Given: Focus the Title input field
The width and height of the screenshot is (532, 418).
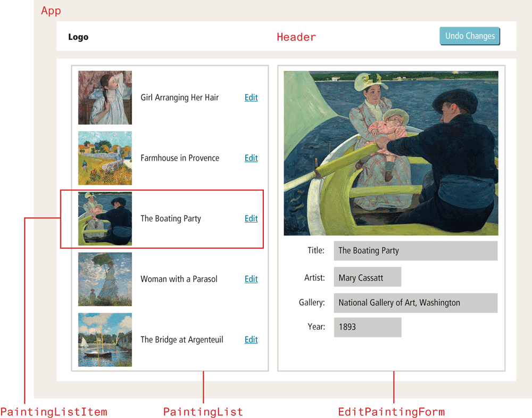Looking at the screenshot, I should pyautogui.click(x=415, y=251).
